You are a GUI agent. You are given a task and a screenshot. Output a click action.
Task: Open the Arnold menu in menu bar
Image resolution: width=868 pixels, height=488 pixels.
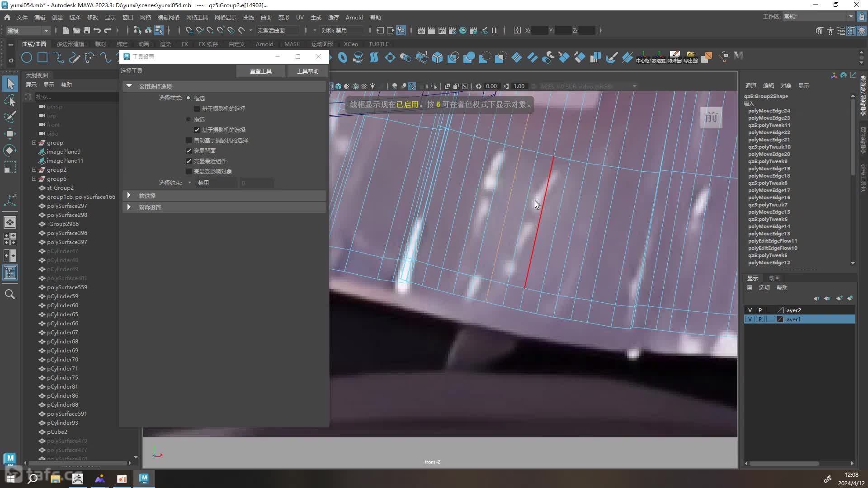tap(354, 17)
